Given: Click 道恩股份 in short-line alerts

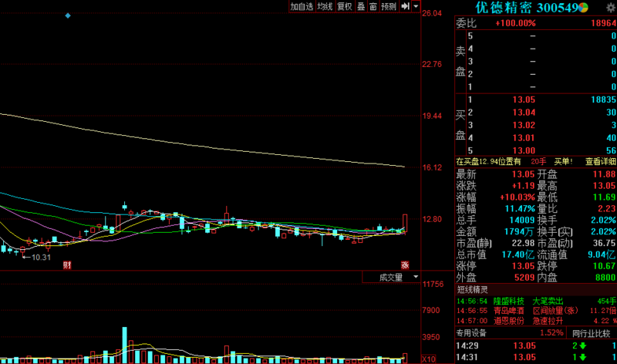Looking at the screenshot, I should 509,321.
